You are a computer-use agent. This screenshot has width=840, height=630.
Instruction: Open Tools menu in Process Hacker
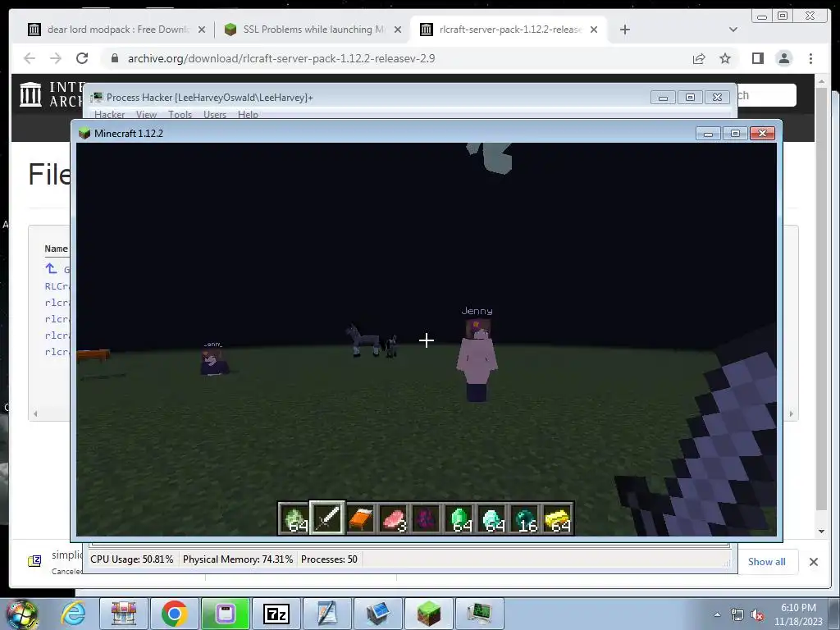180,114
